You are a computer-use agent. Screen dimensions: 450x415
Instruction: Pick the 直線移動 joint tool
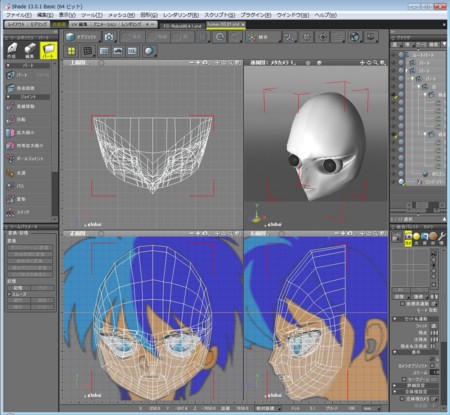coord(28,107)
